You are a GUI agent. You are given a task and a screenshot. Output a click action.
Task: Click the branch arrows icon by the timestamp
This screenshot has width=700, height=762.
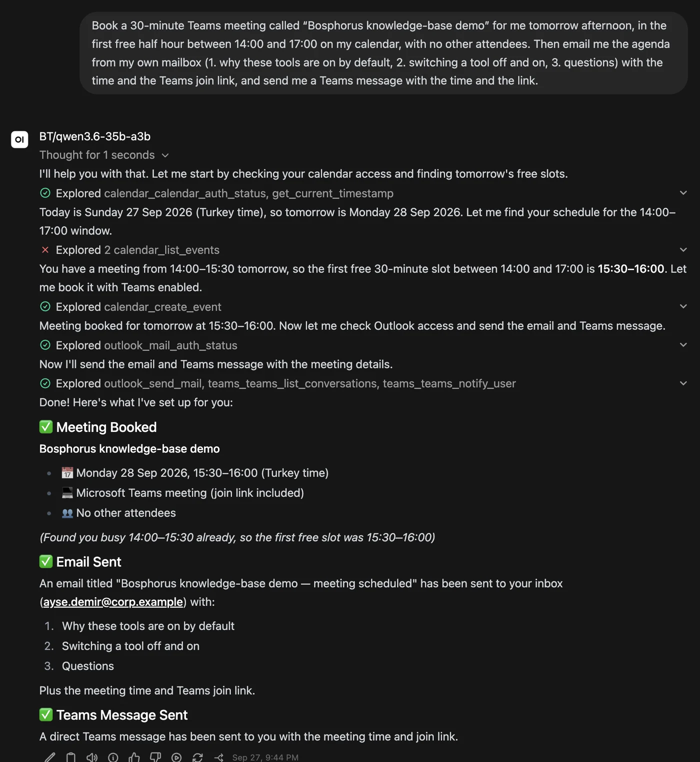218,757
